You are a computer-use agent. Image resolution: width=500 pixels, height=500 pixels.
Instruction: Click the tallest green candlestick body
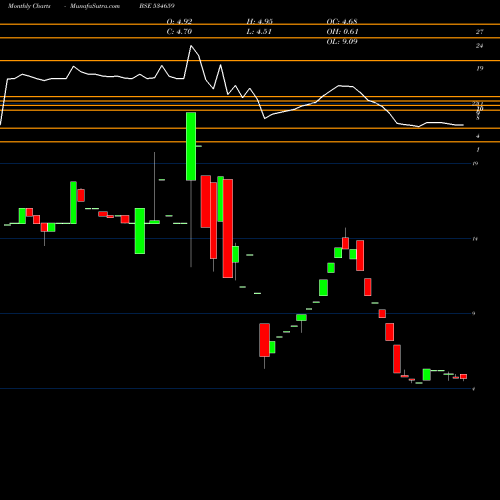[x=191, y=146]
